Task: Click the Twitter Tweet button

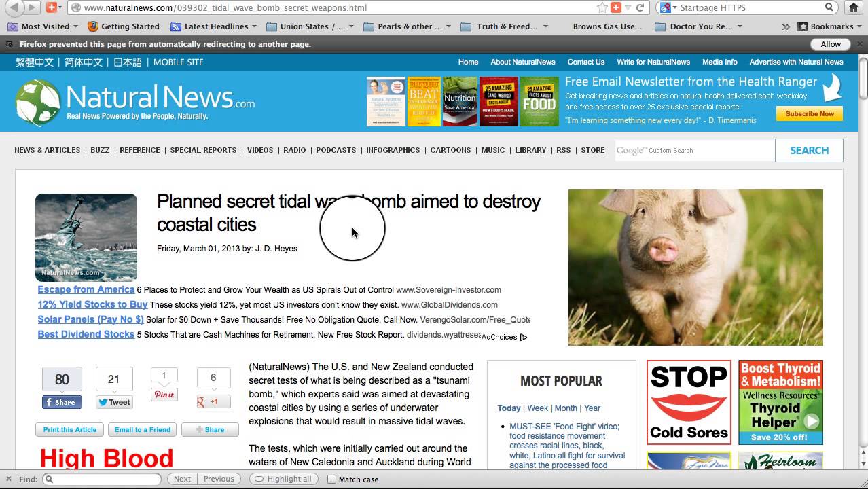Action: pyautogui.click(x=114, y=402)
